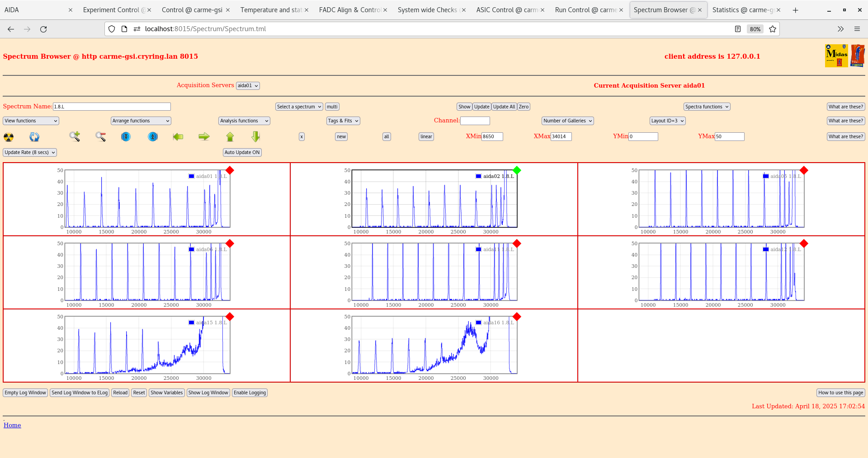Viewport: 868px width, 458px height.
Task: Open the browser hamburger menu
Action: 857,29
